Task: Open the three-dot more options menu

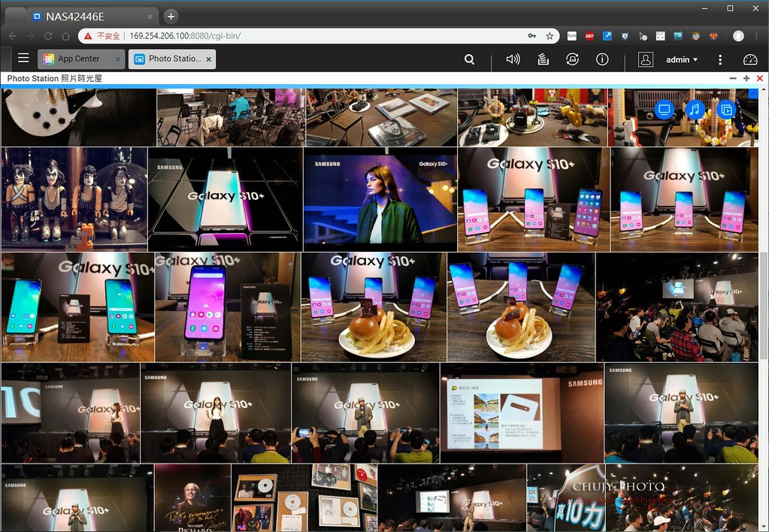Action: point(720,59)
